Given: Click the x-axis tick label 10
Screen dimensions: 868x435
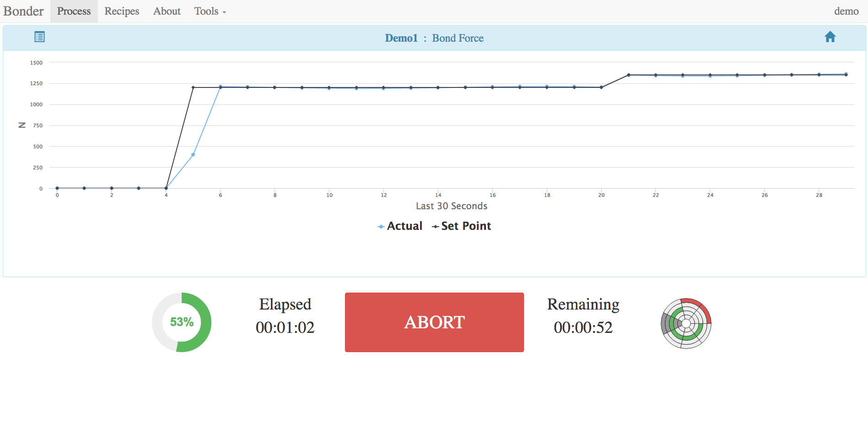Looking at the screenshot, I should pyautogui.click(x=329, y=195).
